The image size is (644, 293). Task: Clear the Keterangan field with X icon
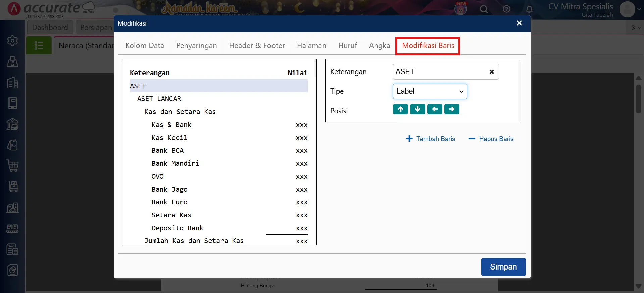491,72
